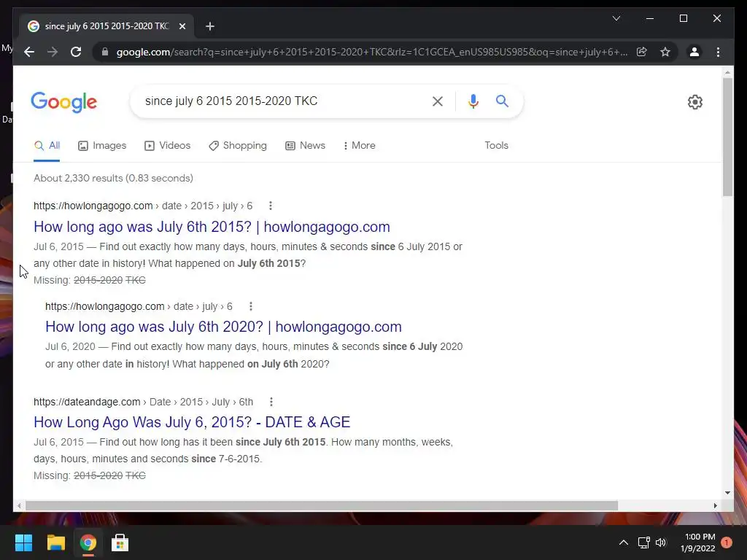Open tab search dropdown arrow
Image resolution: width=747 pixels, height=560 pixels.
pos(616,18)
